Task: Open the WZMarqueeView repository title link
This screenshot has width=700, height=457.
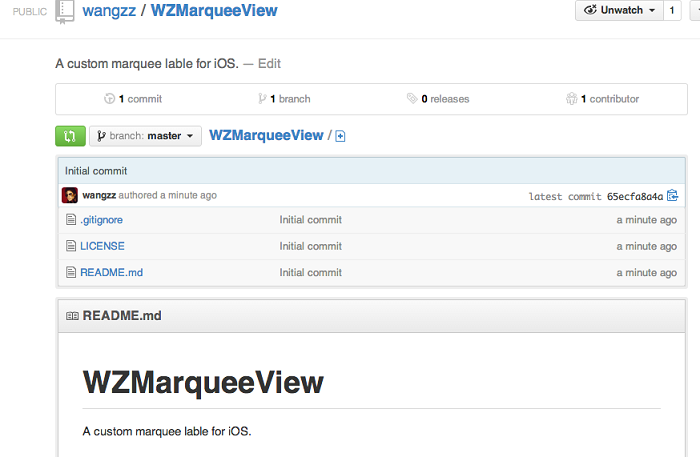Action: pyautogui.click(x=214, y=10)
